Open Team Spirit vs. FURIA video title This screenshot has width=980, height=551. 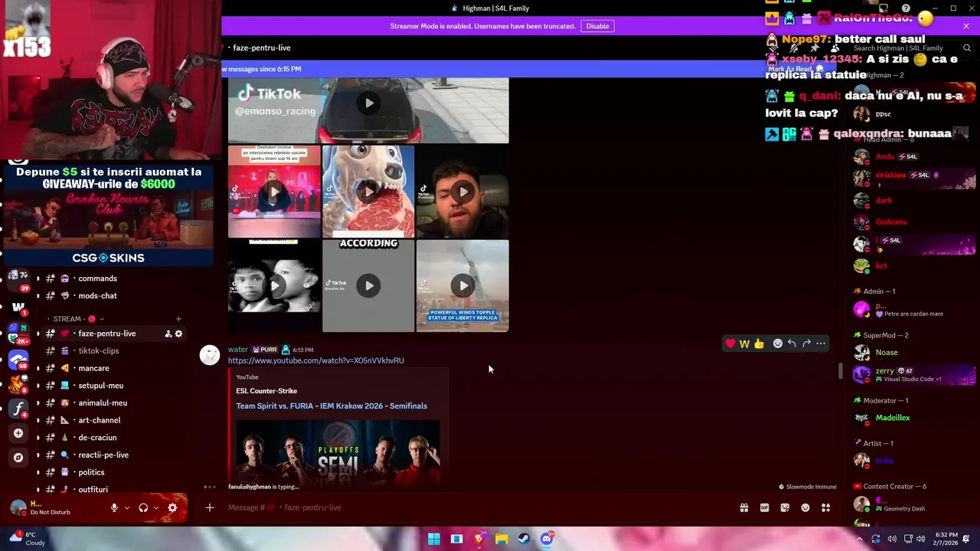pos(332,406)
